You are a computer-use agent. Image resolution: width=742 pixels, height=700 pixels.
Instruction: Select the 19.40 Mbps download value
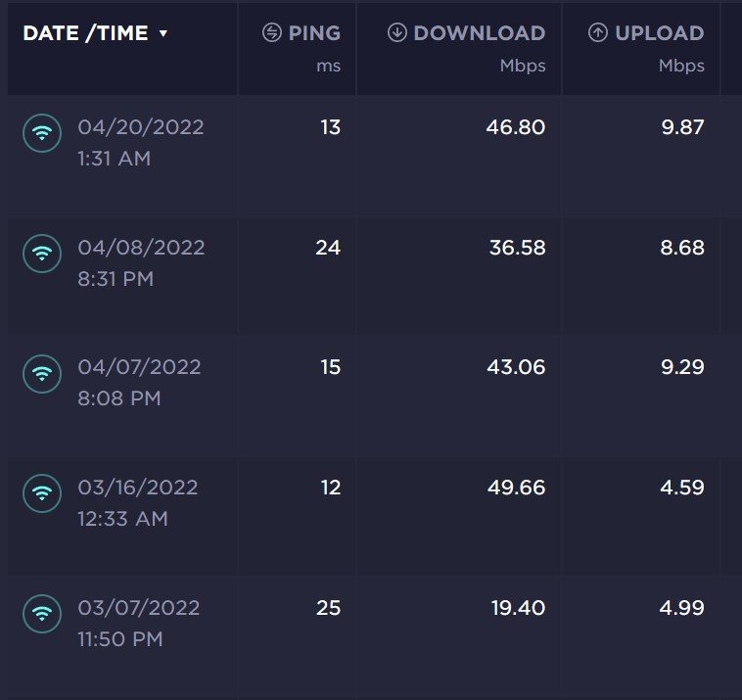(x=518, y=608)
